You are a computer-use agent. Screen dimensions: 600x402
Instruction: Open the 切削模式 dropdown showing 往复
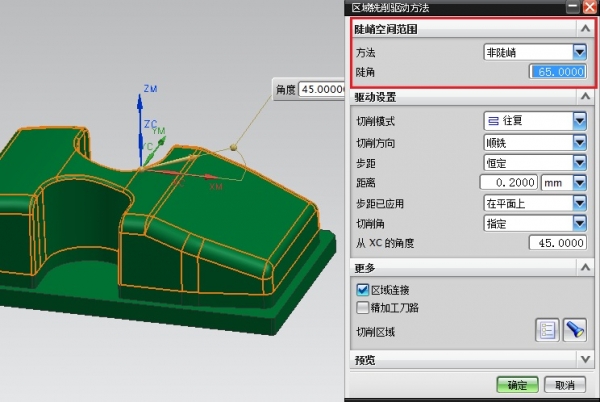click(535, 121)
